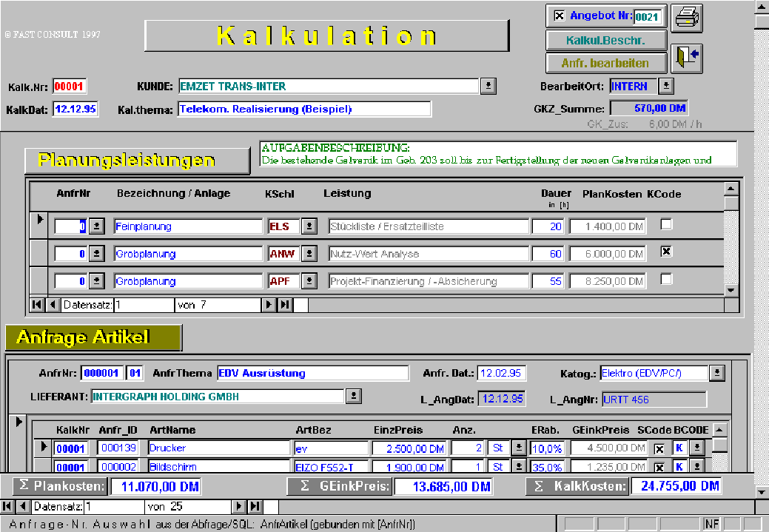Viewport: 769px width, 532px height.
Task: Click the Anfrage Artikel subform record selector arrow
Action: coord(19,444)
